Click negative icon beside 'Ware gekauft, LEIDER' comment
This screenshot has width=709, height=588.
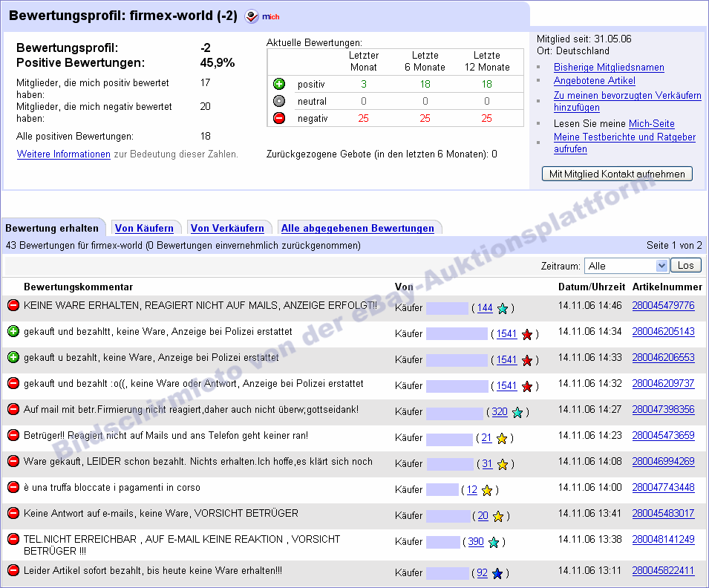13,461
